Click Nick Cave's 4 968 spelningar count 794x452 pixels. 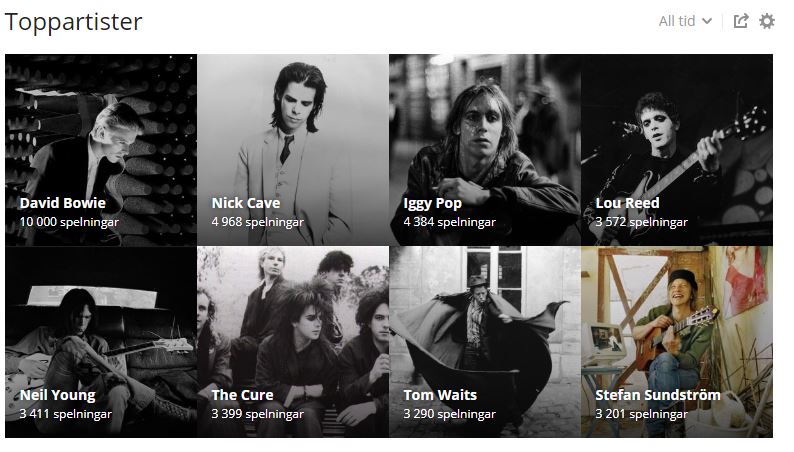pyautogui.click(x=257, y=222)
